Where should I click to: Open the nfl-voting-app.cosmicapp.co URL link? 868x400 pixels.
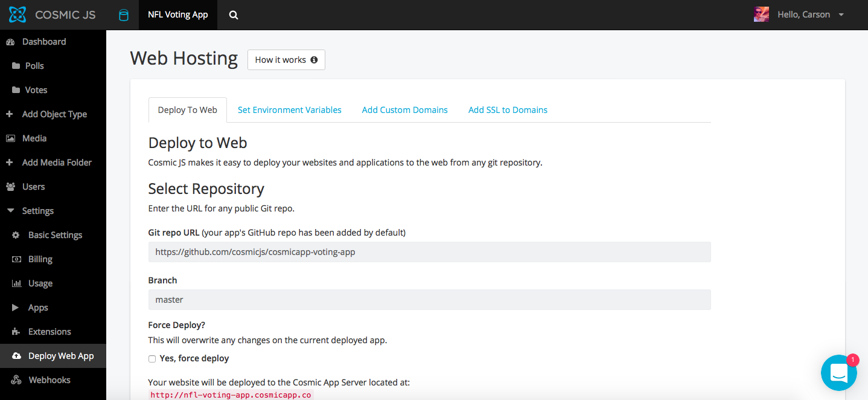[231, 395]
